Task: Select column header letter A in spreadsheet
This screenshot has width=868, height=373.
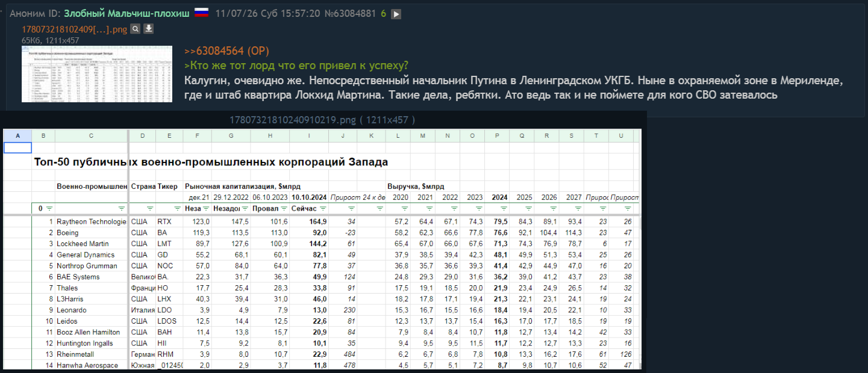Action: [17, 136]
